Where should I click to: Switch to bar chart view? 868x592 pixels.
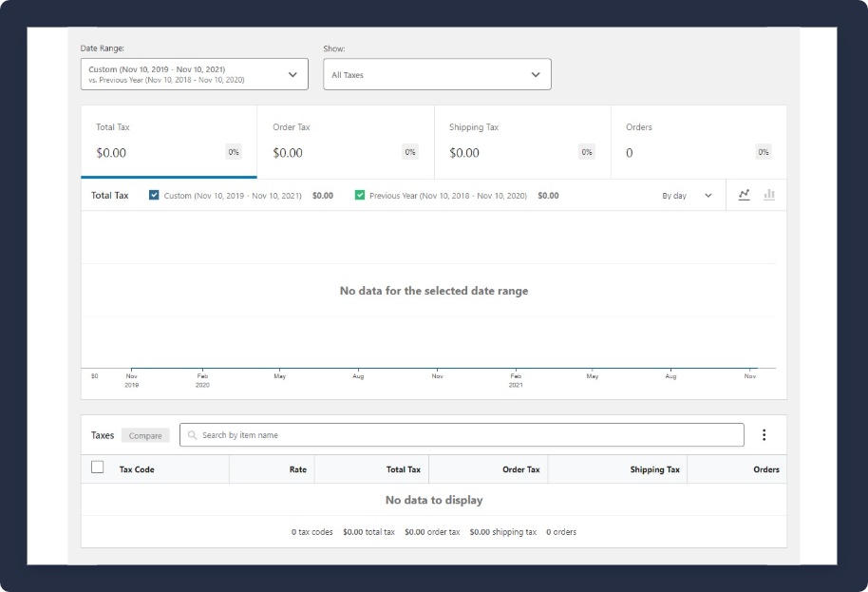point(769,195)
